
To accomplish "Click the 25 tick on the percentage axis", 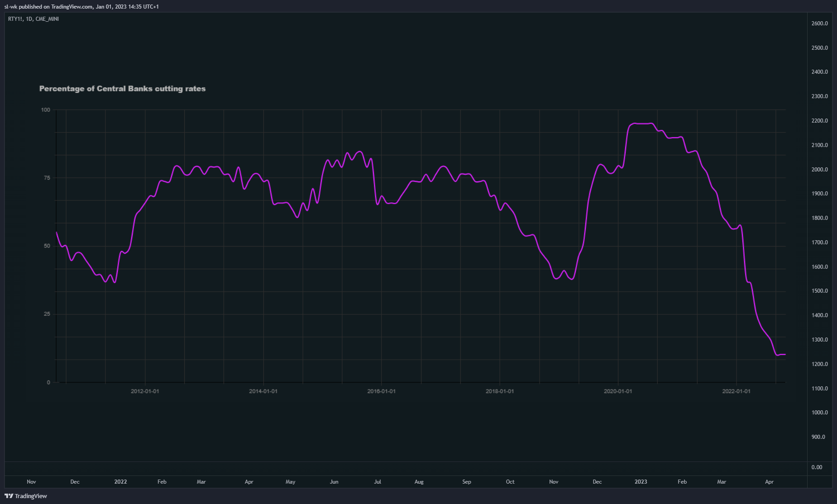I will point(47,314).
